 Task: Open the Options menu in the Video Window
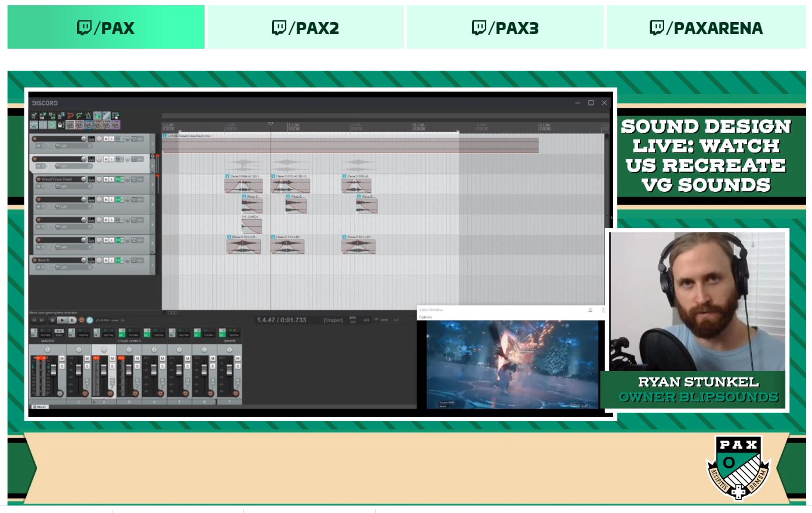coord(425,317)
